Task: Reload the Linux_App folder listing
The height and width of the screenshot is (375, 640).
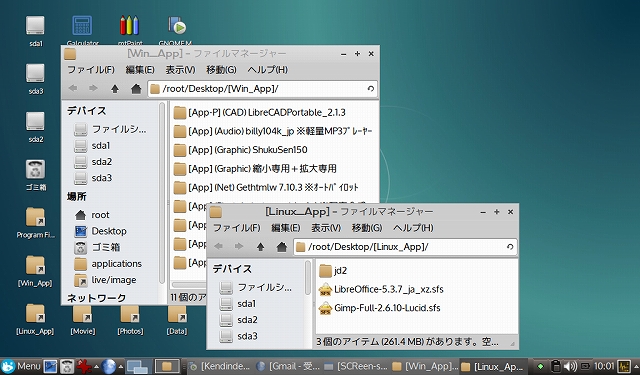Action: pos(510,246)
